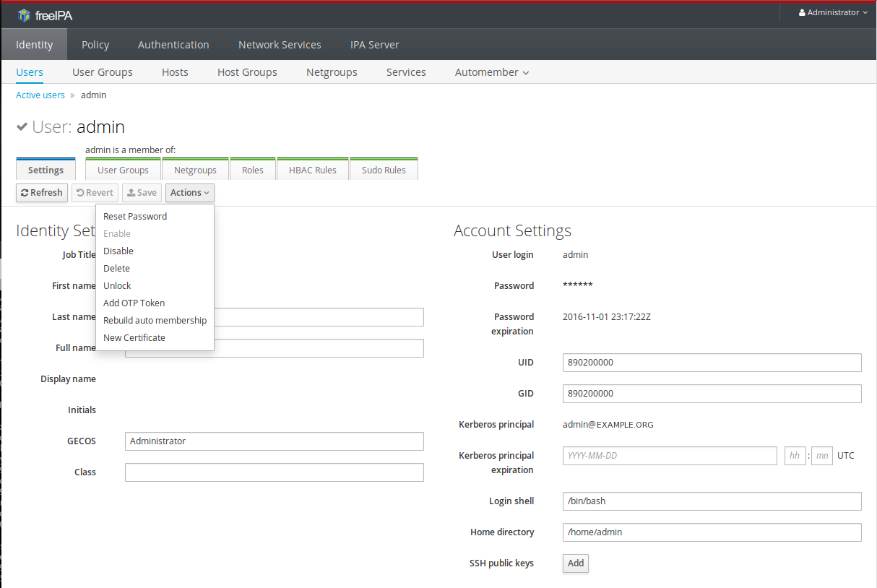Viewport: 877px width, 588px height.
Task: Click Add button for SSH public keys
Action: [575, 563]
